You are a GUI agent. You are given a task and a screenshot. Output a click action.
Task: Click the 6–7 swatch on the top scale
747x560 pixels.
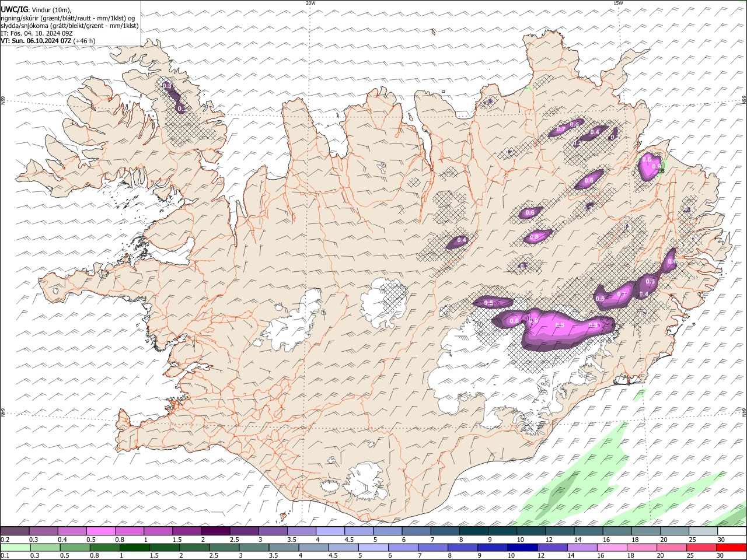(x=417, y=531)
